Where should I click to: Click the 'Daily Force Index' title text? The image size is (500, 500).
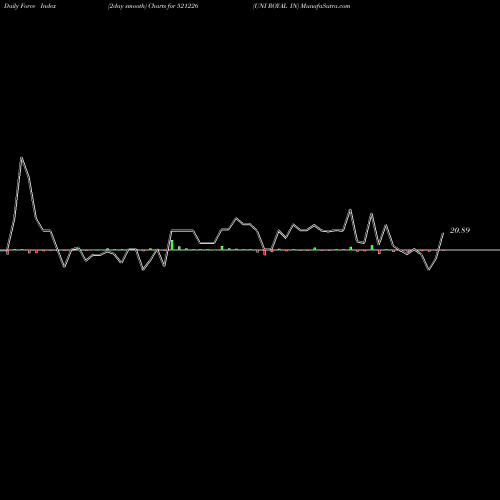(x=30, y=6)
